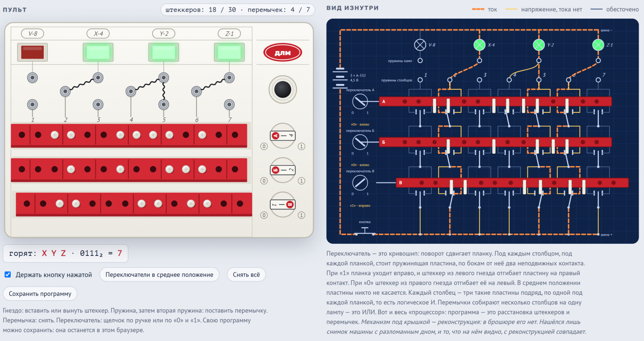644x341 pixels.
Task: Flip the switch В handle
Action: (283, 205)
